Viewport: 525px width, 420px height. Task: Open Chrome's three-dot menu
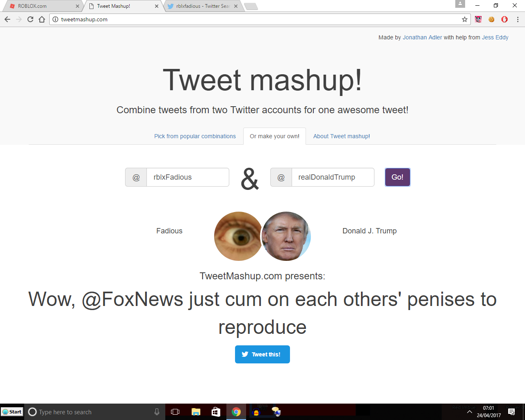(518, 19)
